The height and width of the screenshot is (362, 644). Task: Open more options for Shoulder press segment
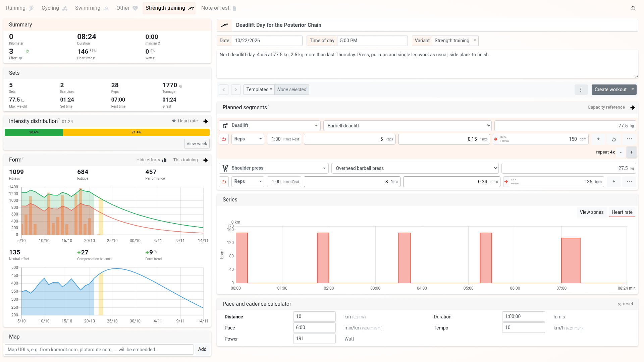click(629, 182)
